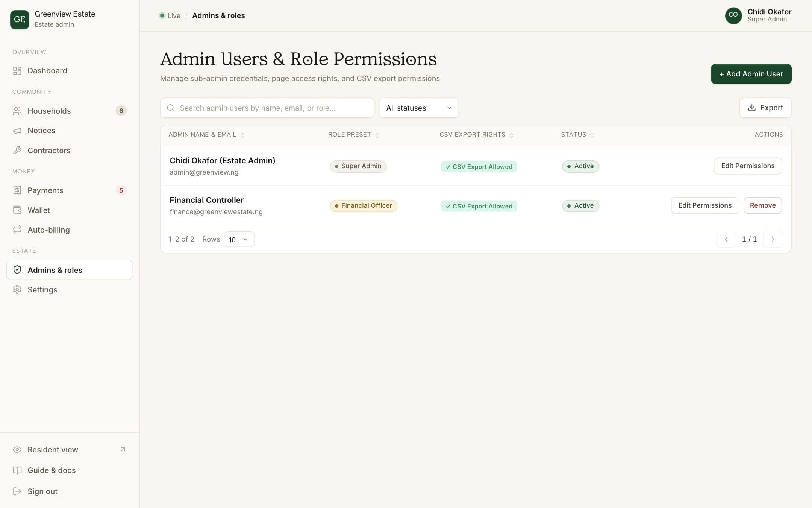The height and width of the screenshot is (508, 812).
Task: Click the Export button
Action: point(765,108)
